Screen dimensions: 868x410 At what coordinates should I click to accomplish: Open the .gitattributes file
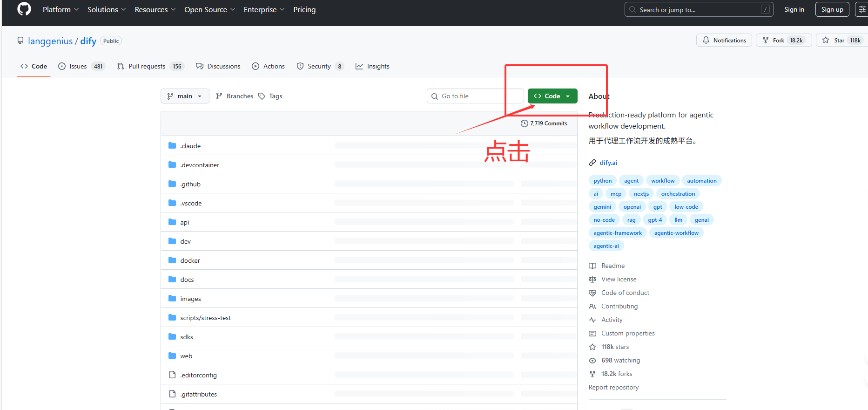point(199,394)
